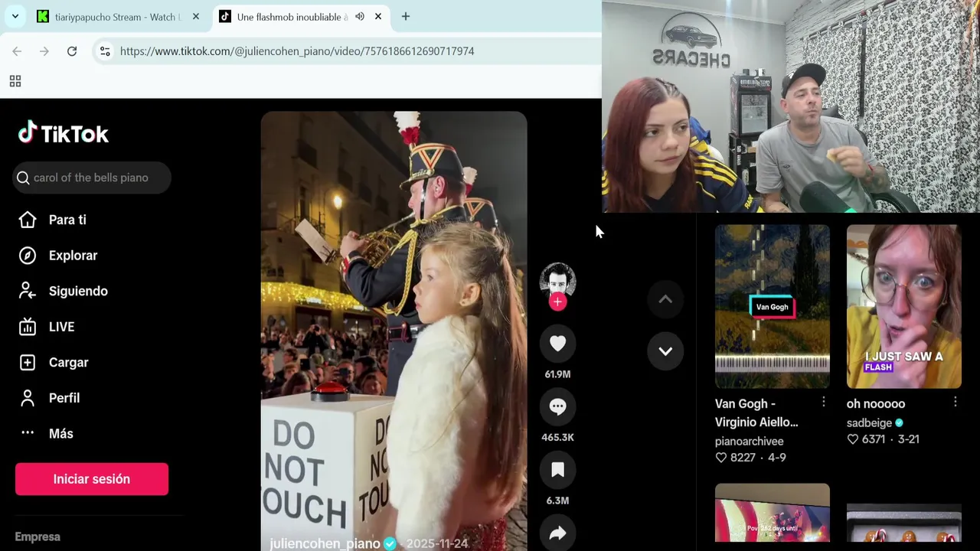
Task: Open comments via speech bubble icon
Action: click(x=557, y=407)
